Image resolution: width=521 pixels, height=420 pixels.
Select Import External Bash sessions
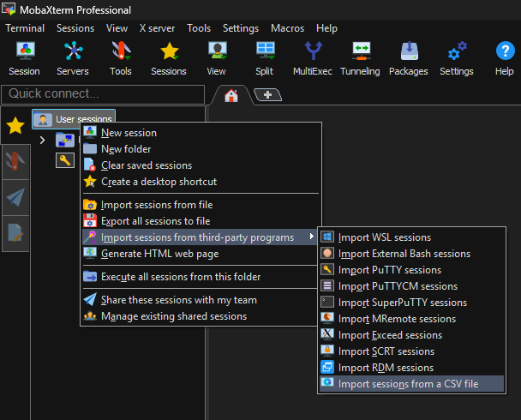(411, 254)
